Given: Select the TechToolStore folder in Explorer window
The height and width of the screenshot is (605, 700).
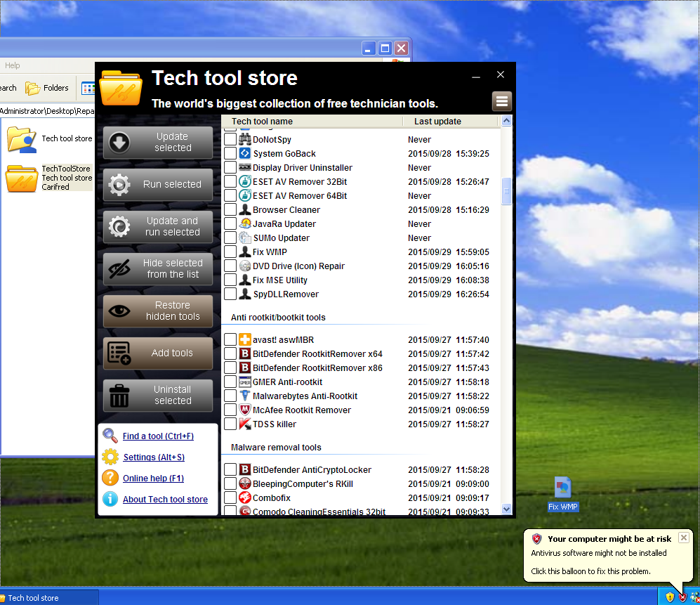Looking at the screenshot, I should (x=22, y=178).
